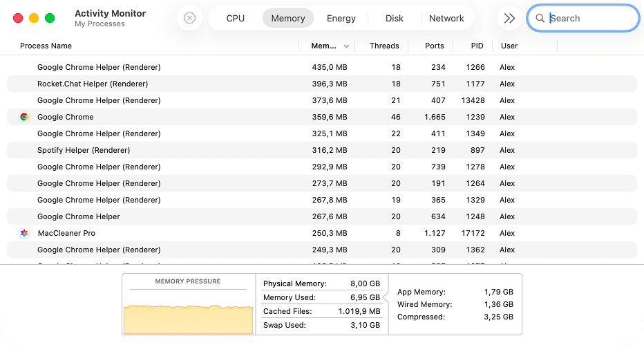Click the 250,3 MB memory cell
Viewport: 644px width, 345px height.
coord(330,233)
